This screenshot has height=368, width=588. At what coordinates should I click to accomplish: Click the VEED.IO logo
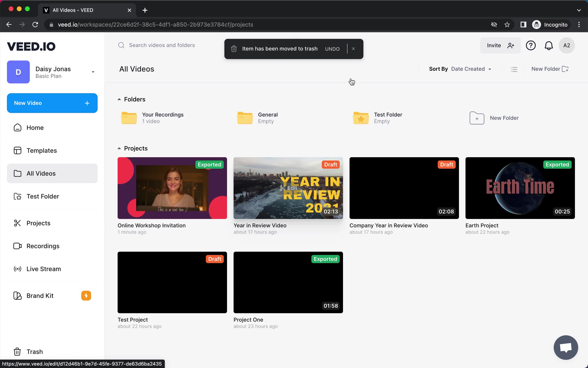[31, 46]
